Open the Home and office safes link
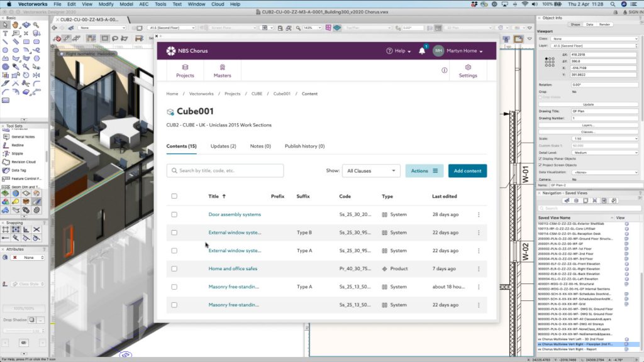 tap(233, 269)
